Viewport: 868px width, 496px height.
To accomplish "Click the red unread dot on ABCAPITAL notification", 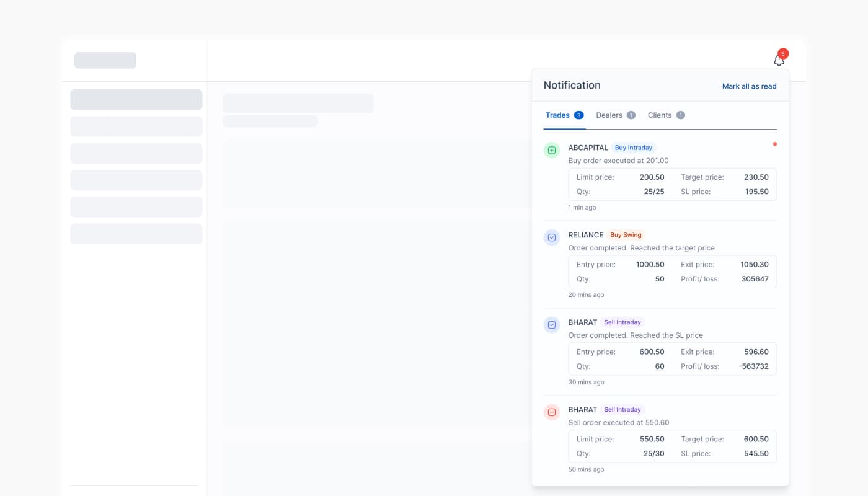I will tap(774, 144).
